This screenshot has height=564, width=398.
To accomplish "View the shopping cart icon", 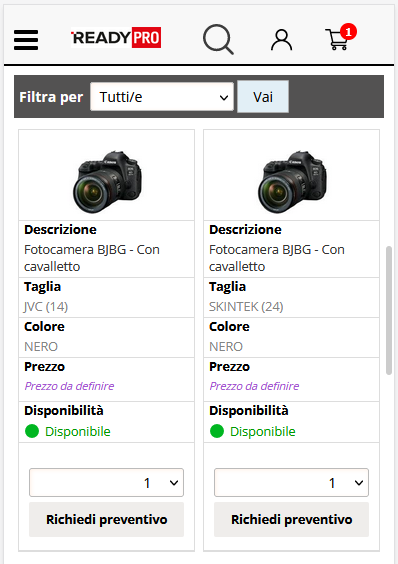I will pos(337,40).
